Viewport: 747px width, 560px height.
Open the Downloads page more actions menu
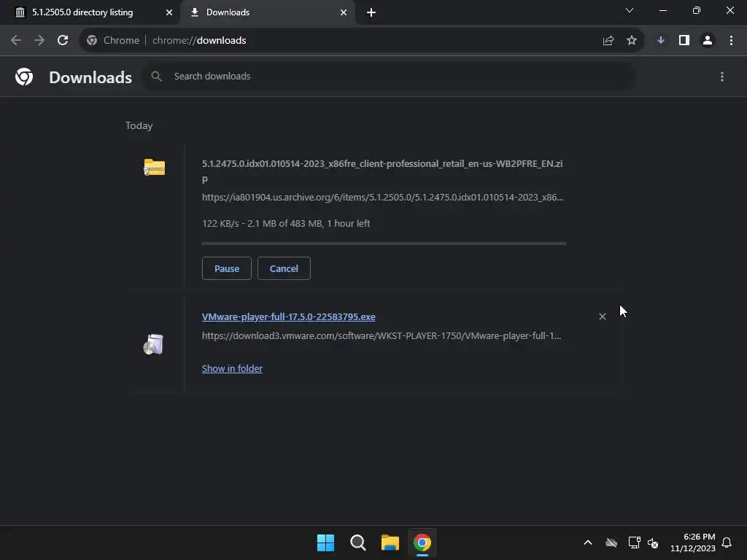click(x=722, y=77)
